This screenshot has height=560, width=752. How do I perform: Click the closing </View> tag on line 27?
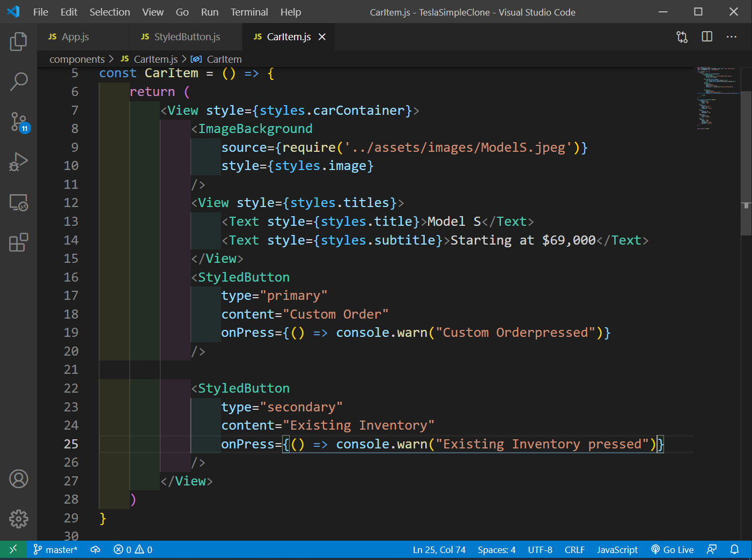187,481
